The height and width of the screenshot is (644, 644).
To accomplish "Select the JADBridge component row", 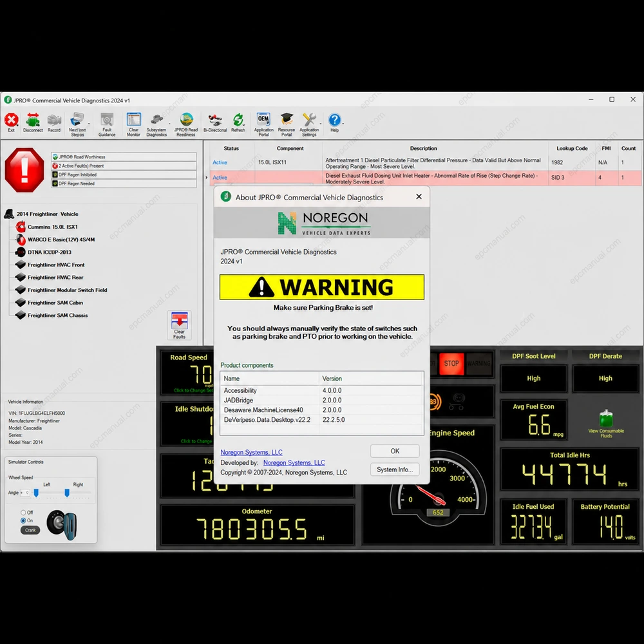I will [x=321, y=400].
